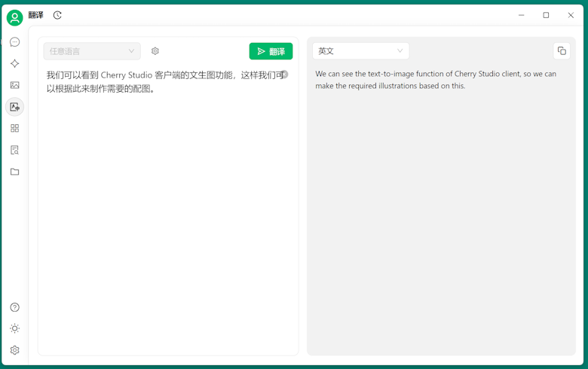Viewport: 588px width, 369px height.
Task: Open the user avatar profile
Action: pyautogui.click(x=14, y=17)
